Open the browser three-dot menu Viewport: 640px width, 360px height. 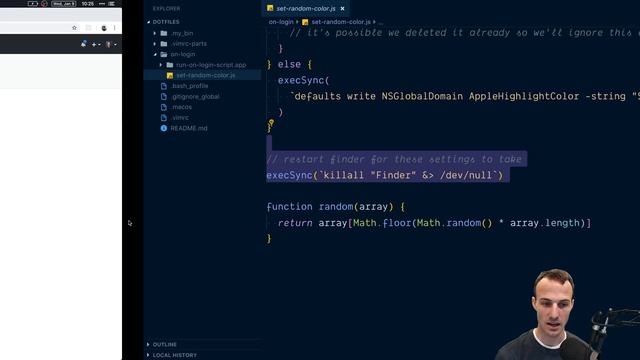point(115,28)
